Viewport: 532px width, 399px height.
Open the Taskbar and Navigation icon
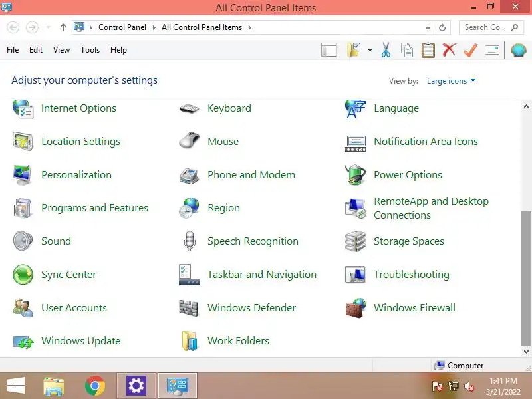[x=189, y=275]
